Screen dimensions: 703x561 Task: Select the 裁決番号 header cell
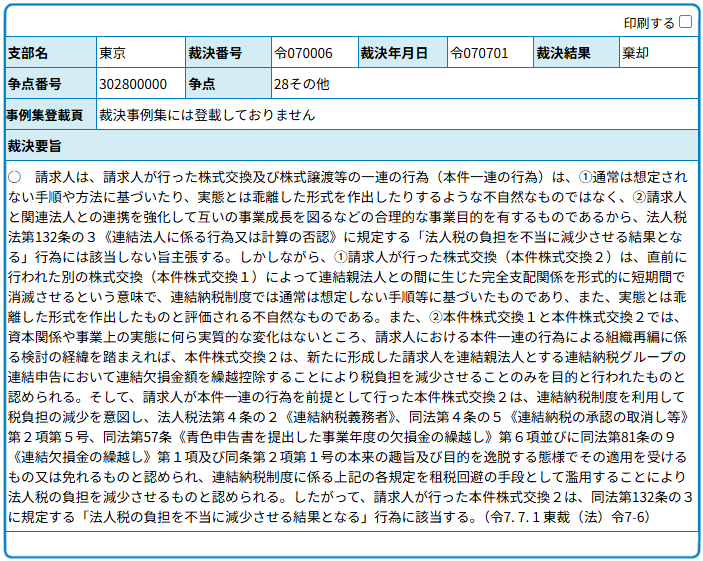(214, 53)
